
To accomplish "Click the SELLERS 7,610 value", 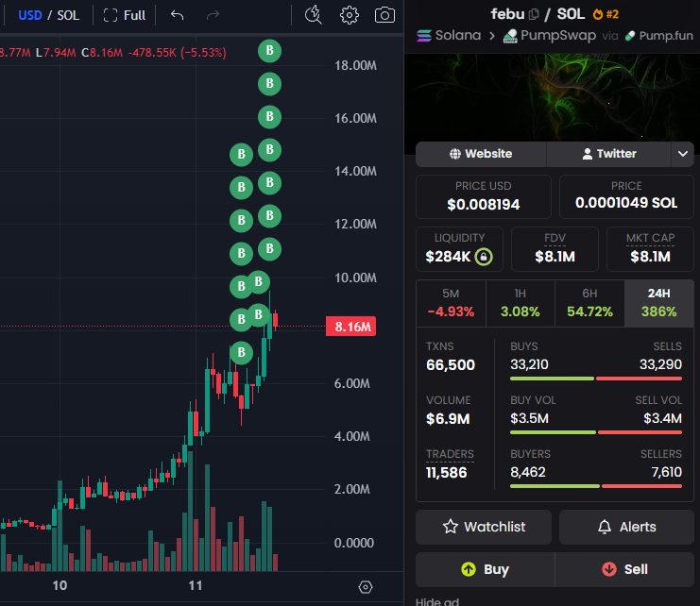I will [x=667, y=472].
